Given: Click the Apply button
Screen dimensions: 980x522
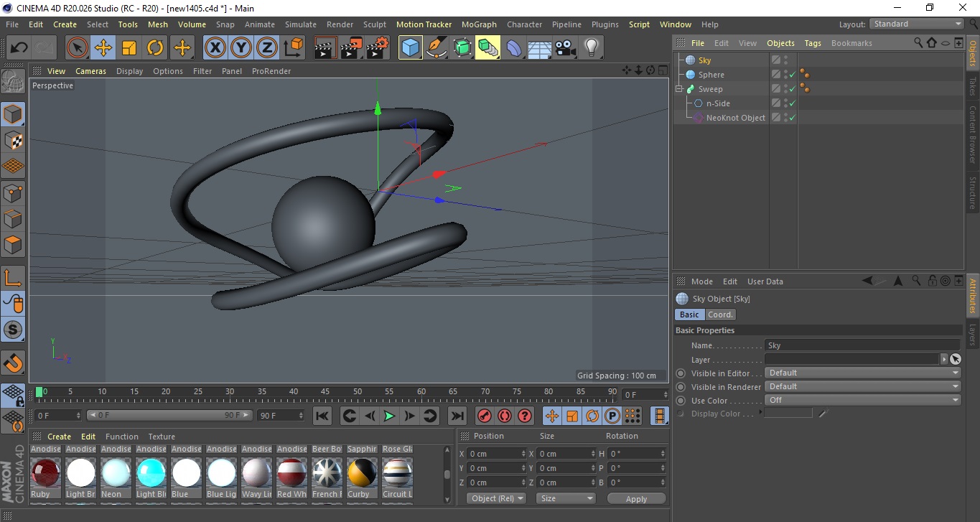Looking at the screenshot, I should pyautogui.click(x=636, y=499).
